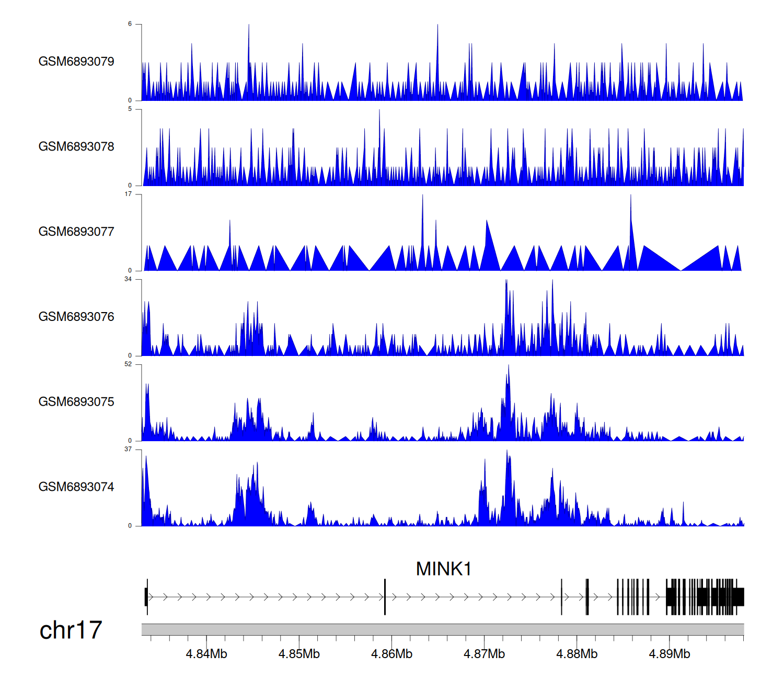Select the 4.85Mb position label
Screen dimensions: 784x690
click(299, 654)
